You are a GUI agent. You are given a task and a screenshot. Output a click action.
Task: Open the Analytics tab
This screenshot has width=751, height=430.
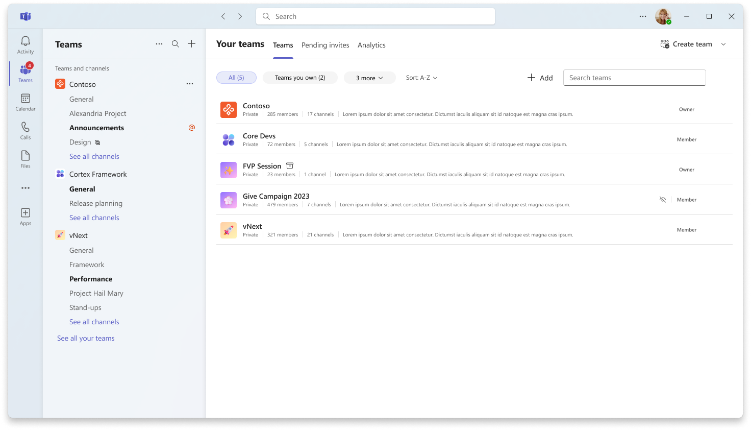click(371, 45)
